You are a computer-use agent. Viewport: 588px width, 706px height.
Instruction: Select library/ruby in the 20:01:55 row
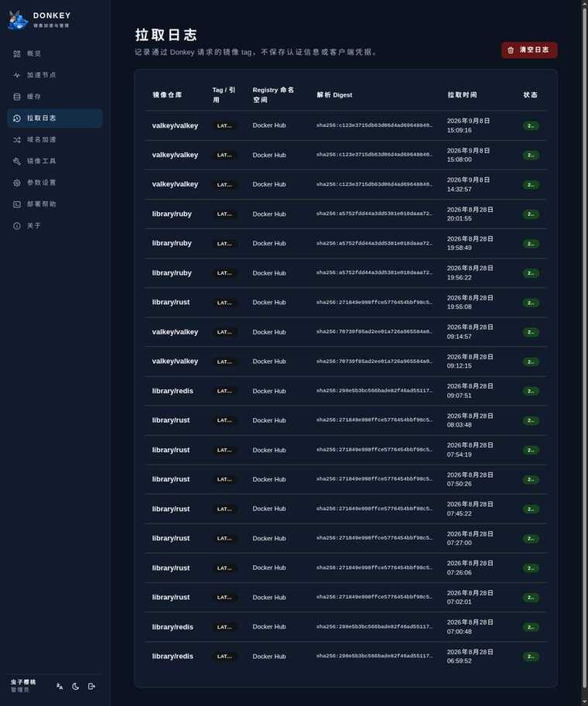pyautogui.click(x=172, y=214)
